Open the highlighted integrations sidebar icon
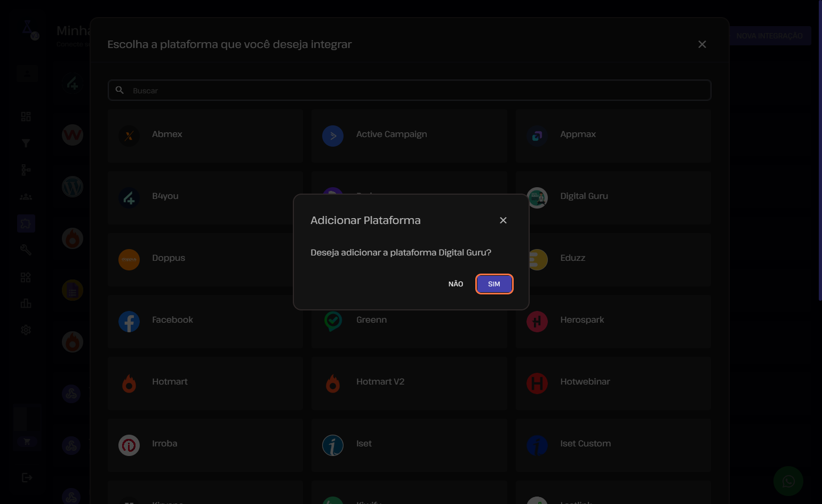Screen dimensions: 822x504 26,223
